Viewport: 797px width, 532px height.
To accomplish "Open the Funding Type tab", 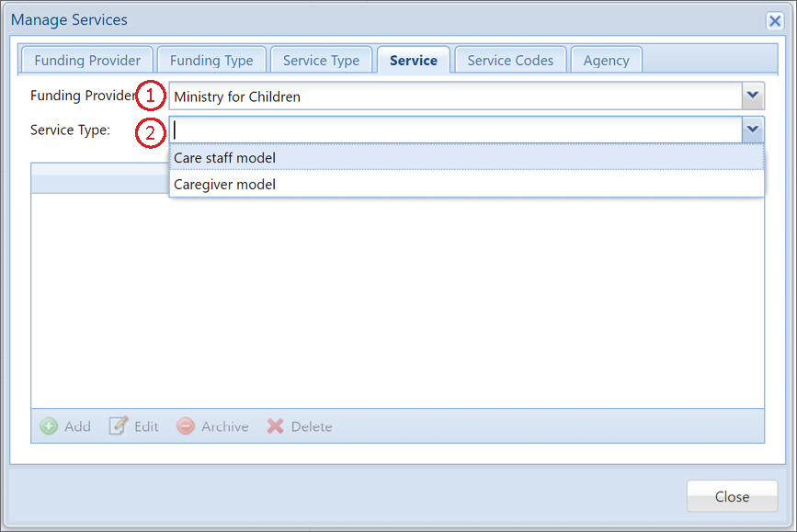I will 211,61.
